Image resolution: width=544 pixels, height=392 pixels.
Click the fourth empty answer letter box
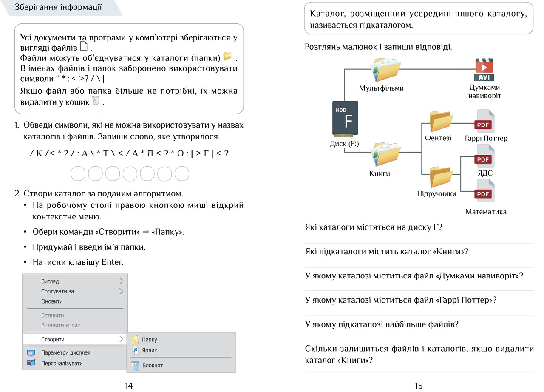click(130, 174)
